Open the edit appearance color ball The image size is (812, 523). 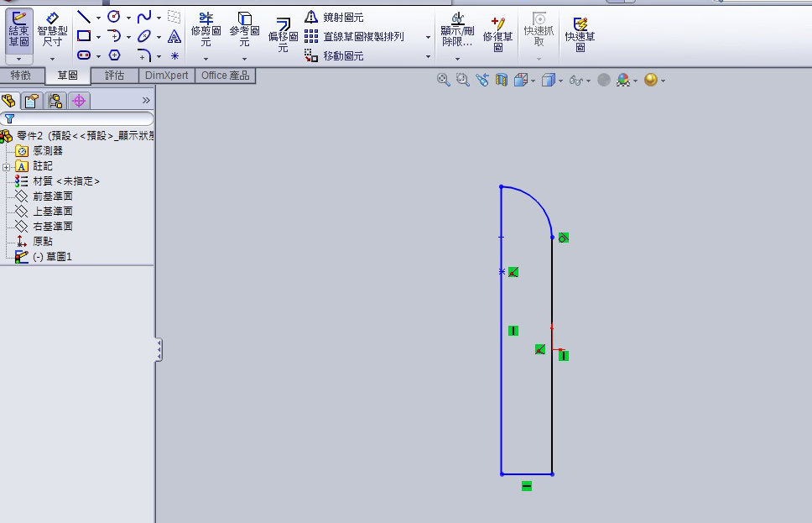point(623,81)
